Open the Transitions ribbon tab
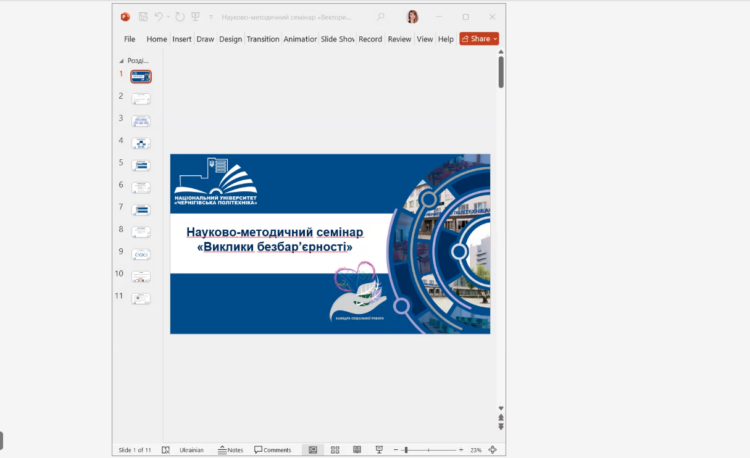The image size is (750, 458). click(263, 39)
